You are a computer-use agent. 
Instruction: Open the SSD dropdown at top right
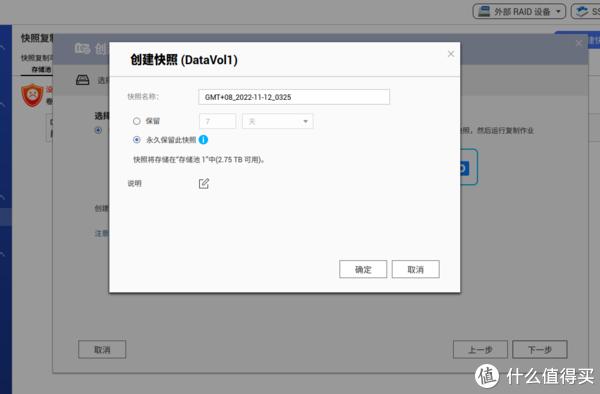(586, 11)
